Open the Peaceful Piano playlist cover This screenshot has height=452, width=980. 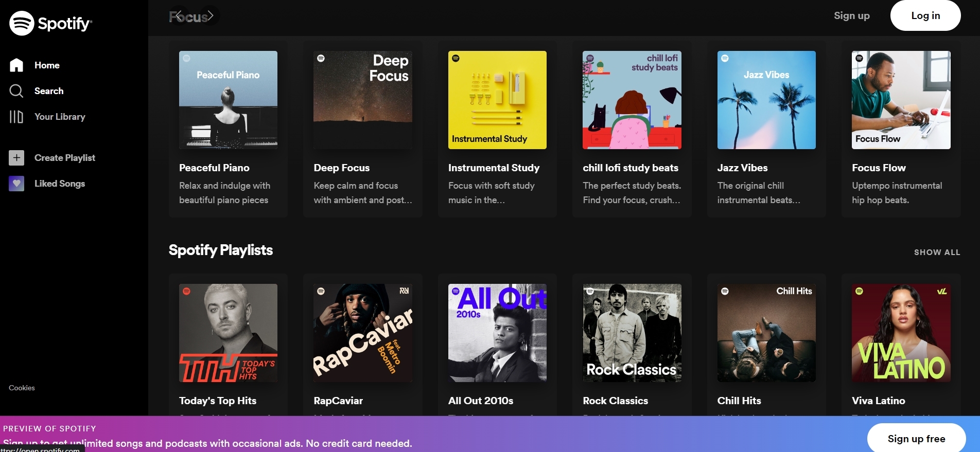(228, 100)
